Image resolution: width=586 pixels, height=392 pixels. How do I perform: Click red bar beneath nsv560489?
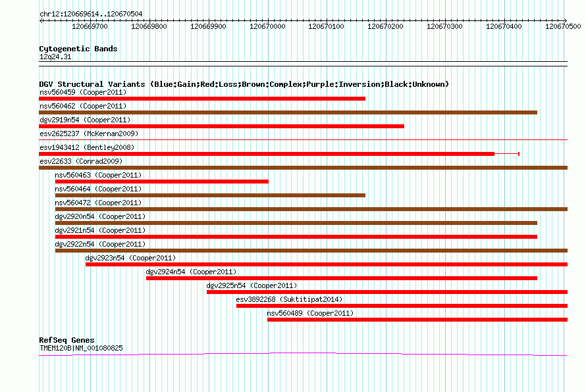coord(417,320)
